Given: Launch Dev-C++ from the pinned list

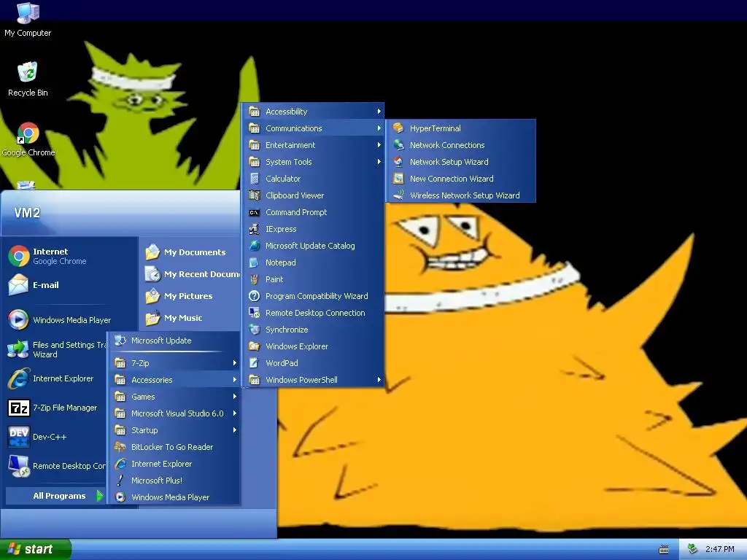Looking at the screenshot, I should pos(55,437).
